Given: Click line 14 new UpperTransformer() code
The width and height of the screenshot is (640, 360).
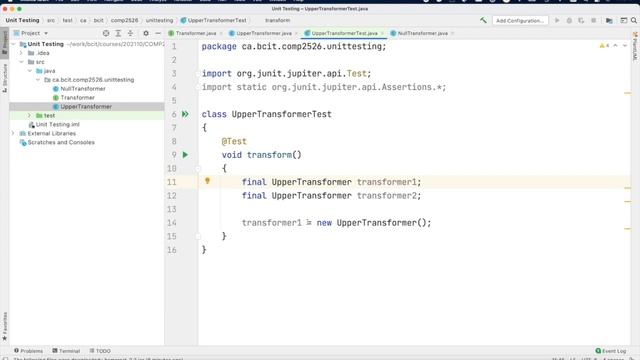Looking at the screenshot, I should pos(373,223).
